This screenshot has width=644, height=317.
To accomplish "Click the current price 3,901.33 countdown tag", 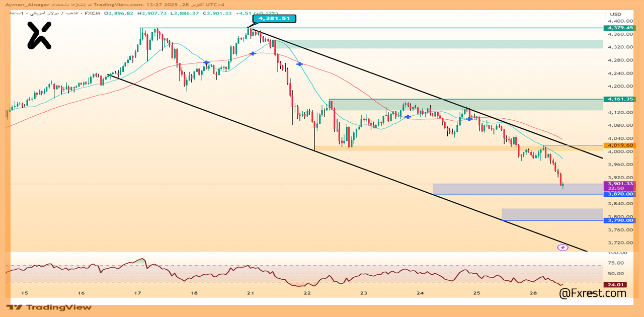I will point(620,186).
